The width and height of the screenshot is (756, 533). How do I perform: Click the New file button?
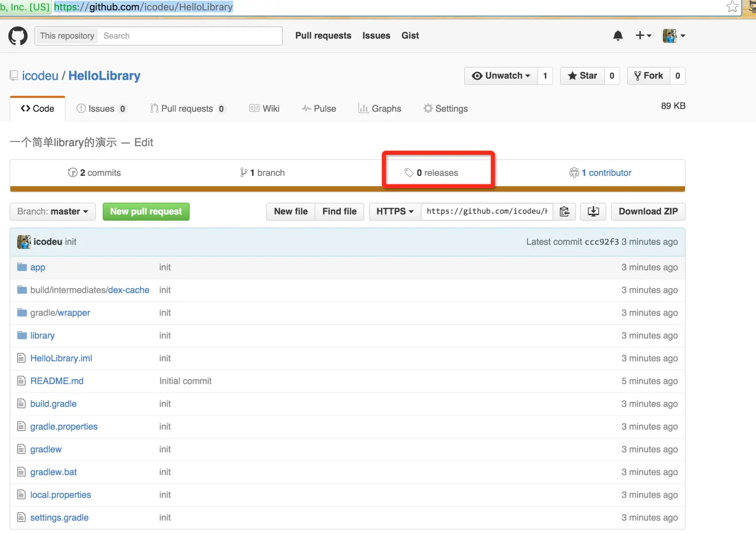291,212
